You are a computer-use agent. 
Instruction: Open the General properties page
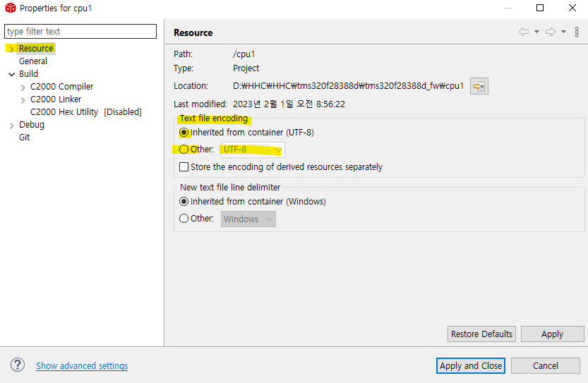click(x=33, y=61)
